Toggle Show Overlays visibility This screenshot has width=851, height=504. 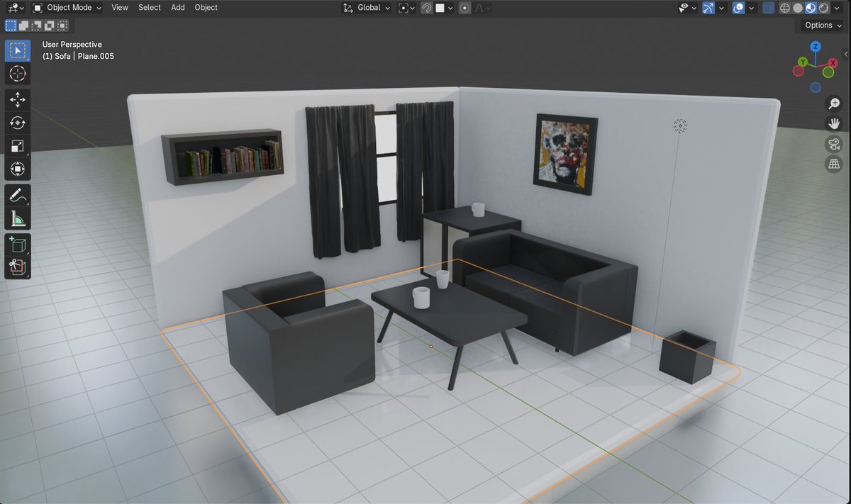(x=738, y=8)
